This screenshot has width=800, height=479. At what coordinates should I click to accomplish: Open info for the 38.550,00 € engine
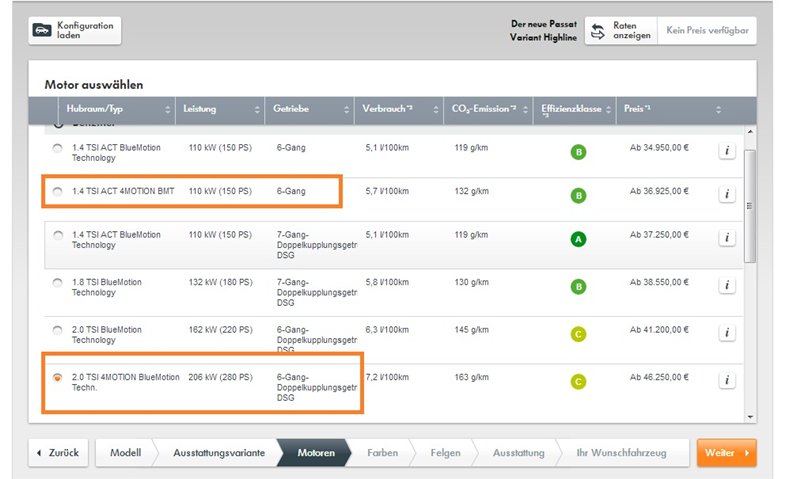point(727,285)
